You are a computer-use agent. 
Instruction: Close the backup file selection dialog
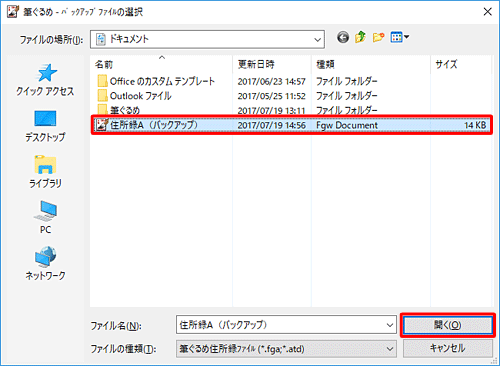(x=488, y=12)
